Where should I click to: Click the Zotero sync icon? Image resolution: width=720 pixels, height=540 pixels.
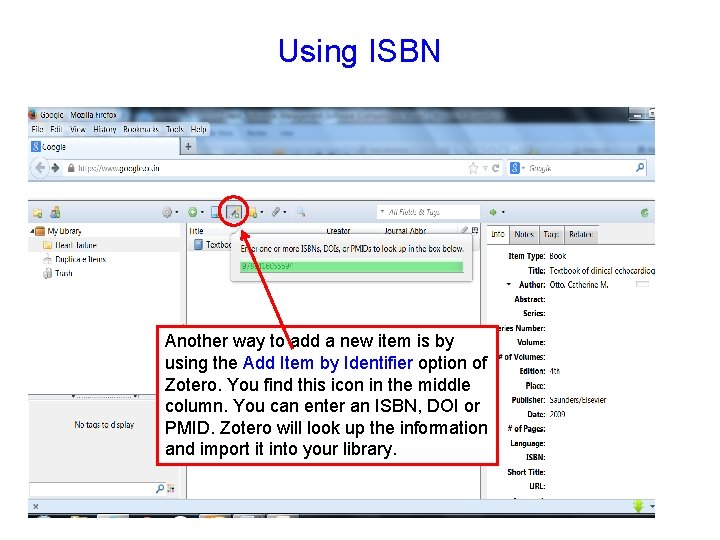point(645,212)
